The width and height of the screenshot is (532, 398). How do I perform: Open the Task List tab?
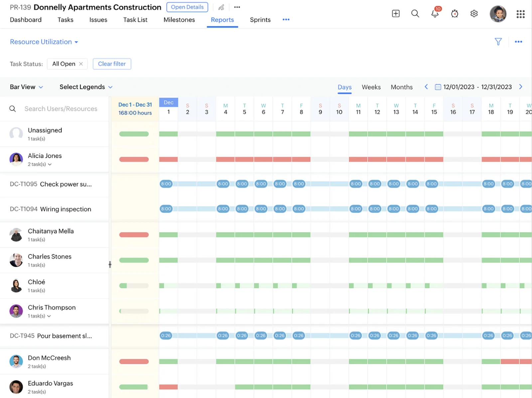(135, 20)
